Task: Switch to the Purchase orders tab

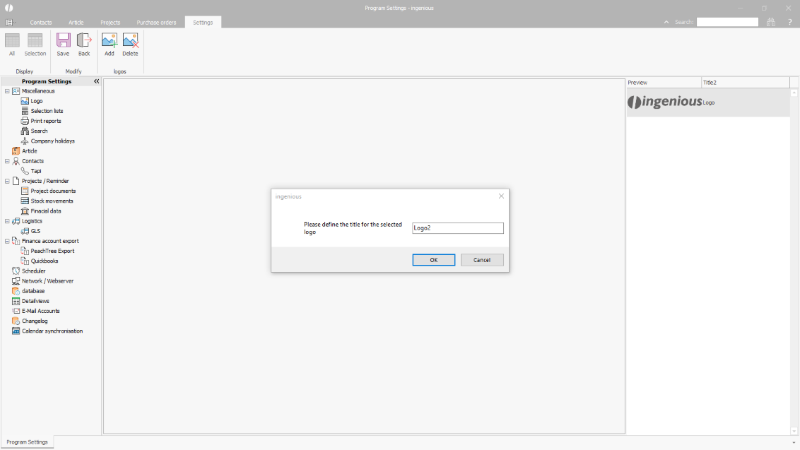Action: click(156, 22)
